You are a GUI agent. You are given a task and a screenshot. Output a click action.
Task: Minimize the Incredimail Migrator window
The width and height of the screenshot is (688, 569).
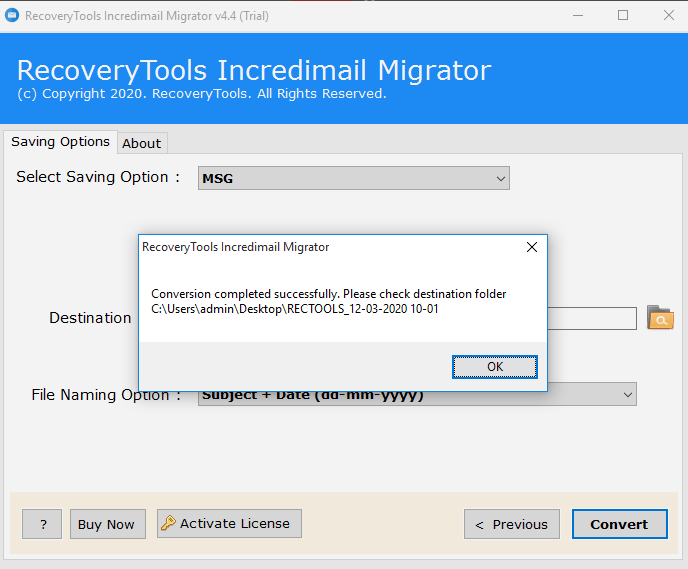tap(578, 16)
